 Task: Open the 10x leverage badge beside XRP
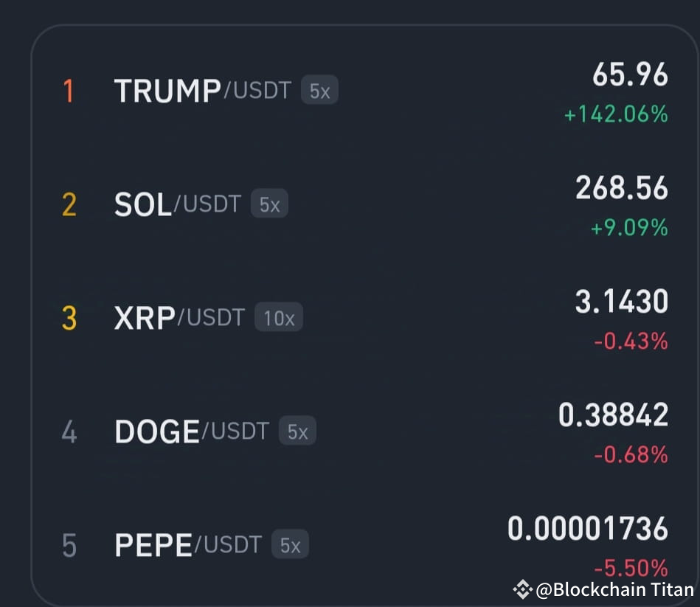(278, 317)
